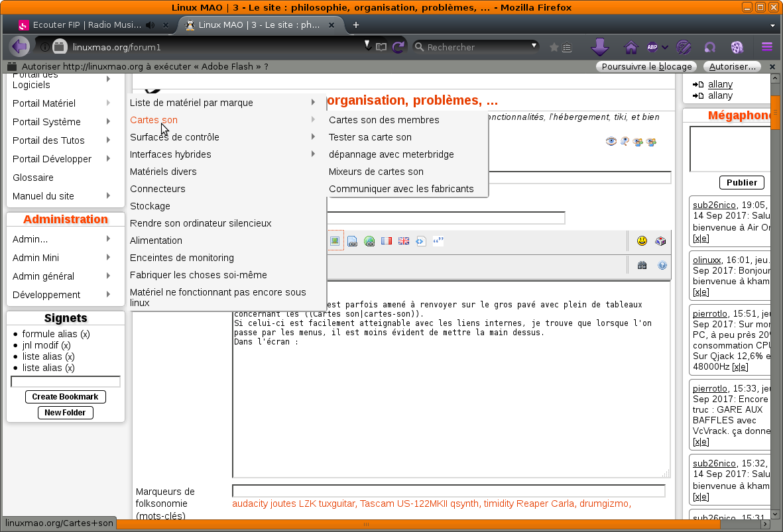Choose Mixeurs de cartes son entry

(376, 171)
